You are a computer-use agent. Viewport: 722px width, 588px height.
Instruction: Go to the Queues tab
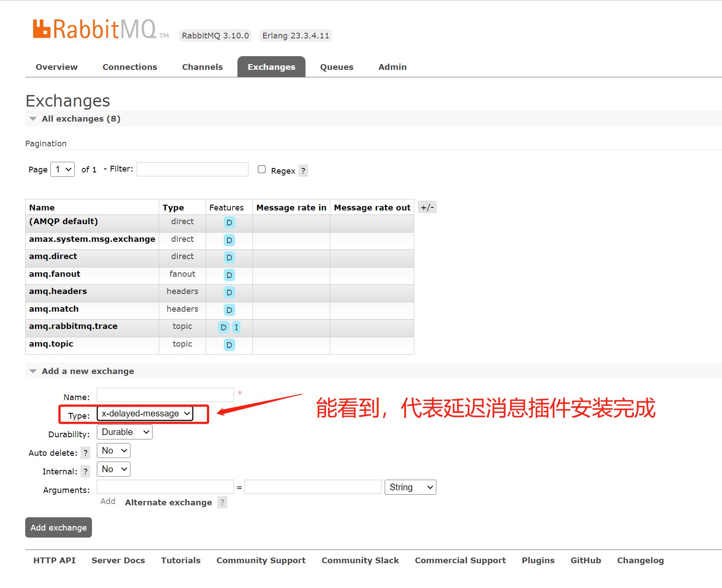[337, 67]
